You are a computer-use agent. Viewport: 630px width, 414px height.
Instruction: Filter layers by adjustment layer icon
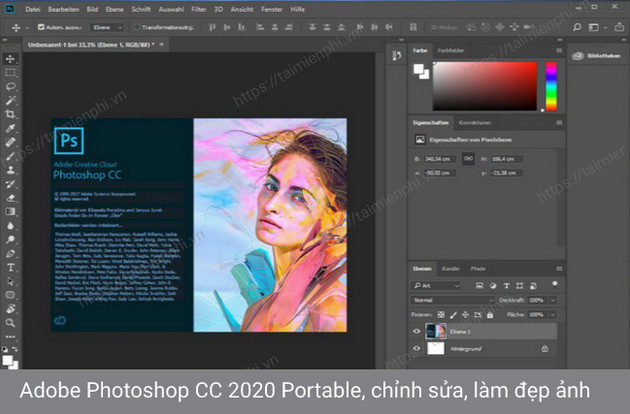(x=493, y=285)
